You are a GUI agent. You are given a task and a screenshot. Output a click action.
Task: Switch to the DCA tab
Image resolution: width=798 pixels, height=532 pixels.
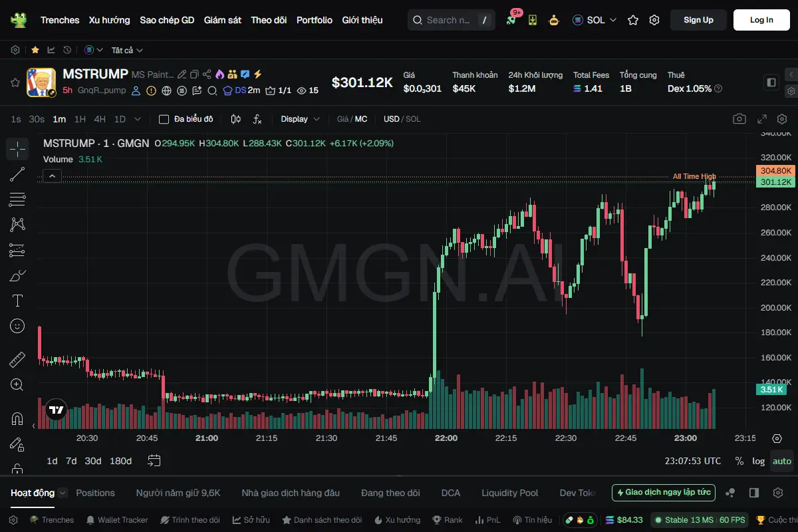pos(451,493)
